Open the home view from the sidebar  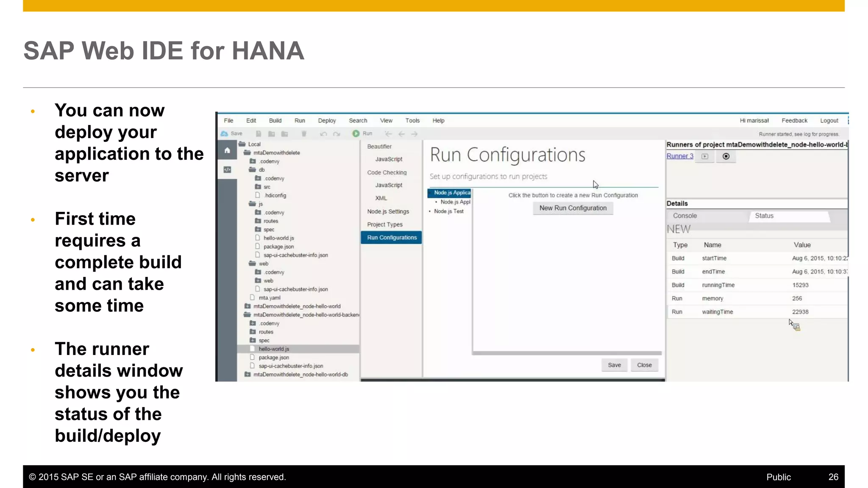click(x=227, y=150)
